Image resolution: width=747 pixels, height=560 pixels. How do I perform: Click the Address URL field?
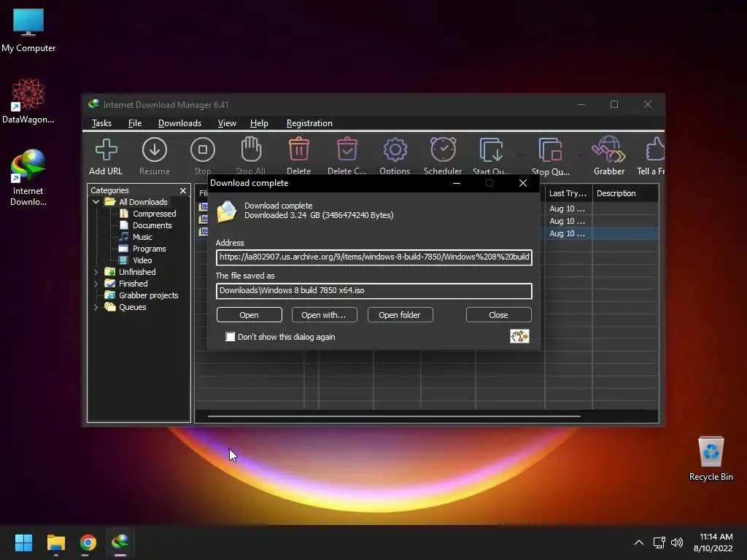[374, 257]
